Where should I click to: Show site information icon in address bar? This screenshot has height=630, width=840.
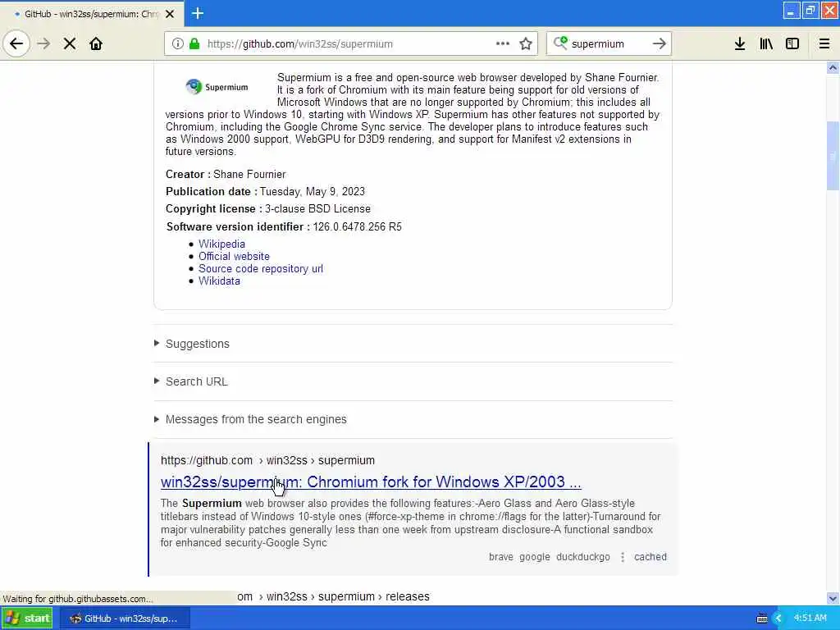click(178, 44)
